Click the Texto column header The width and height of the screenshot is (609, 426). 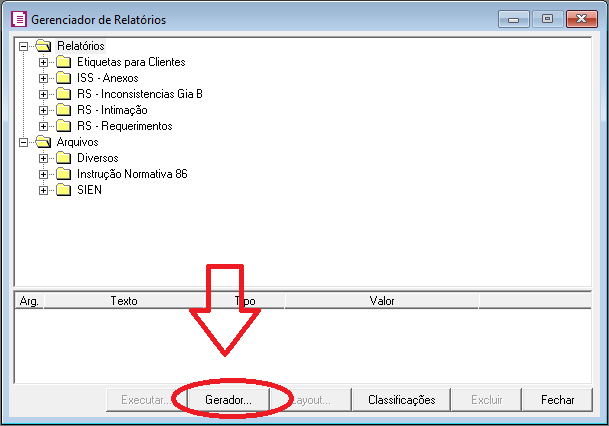tap(124, 300)
